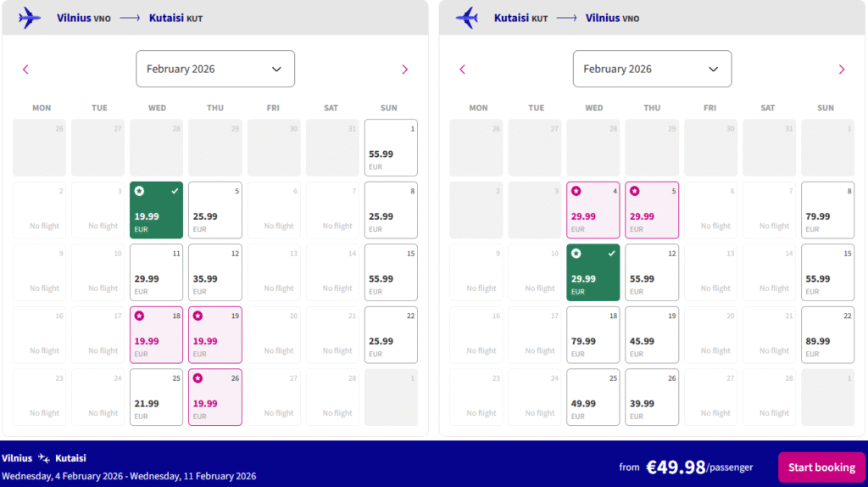Choose return flight on 4 February for 29.99

[x=593, y=210]
